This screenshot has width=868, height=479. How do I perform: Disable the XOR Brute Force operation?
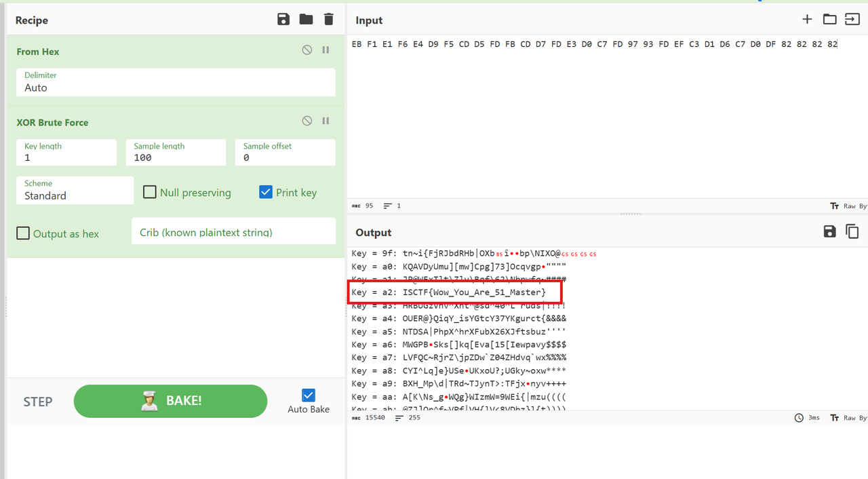(307, 121)
